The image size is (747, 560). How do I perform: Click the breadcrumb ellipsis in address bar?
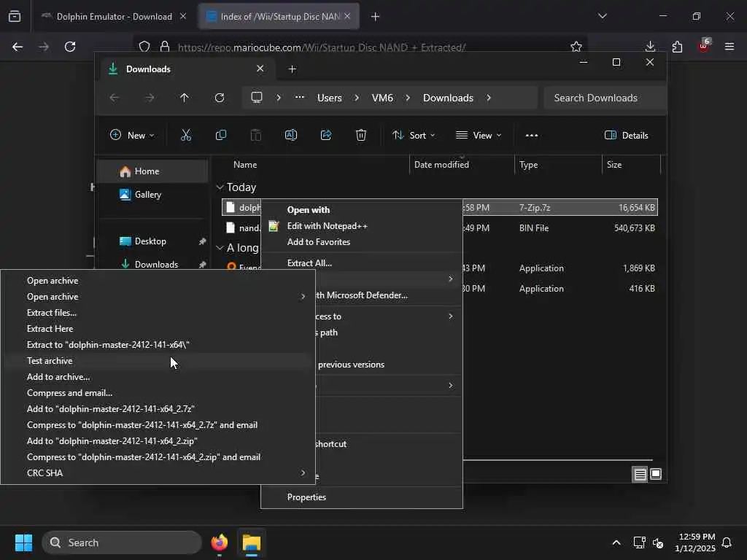pos(300,97)
